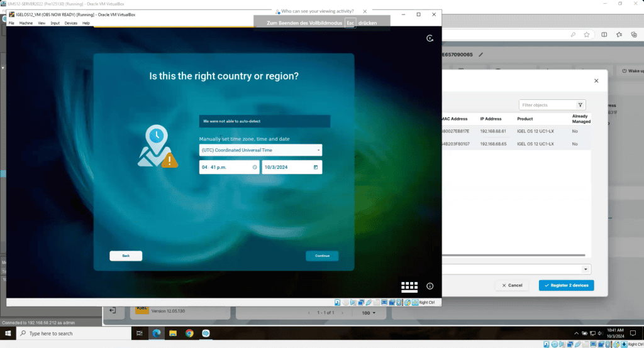The width and height of the screenshot is (644, 348).
Task: Open Microsoft Edge from the taskbar
Action: [x=157, y=333]
